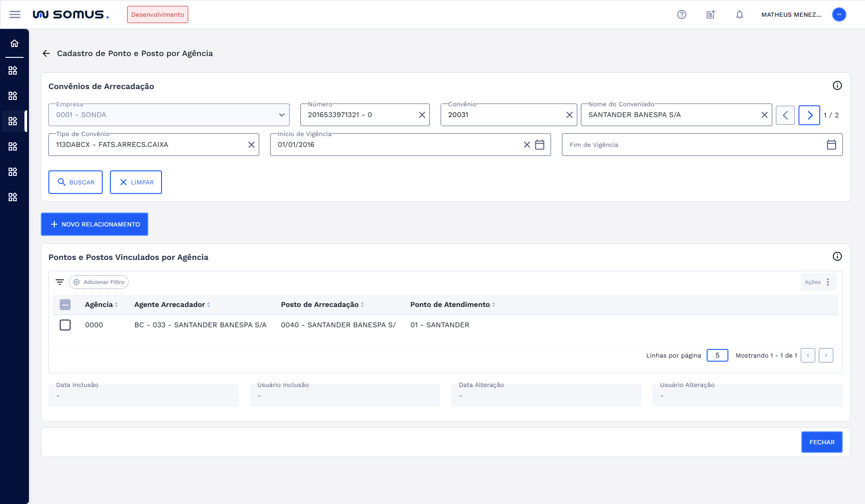Go back using the arrow beside page title

click(x=46, y=53)
